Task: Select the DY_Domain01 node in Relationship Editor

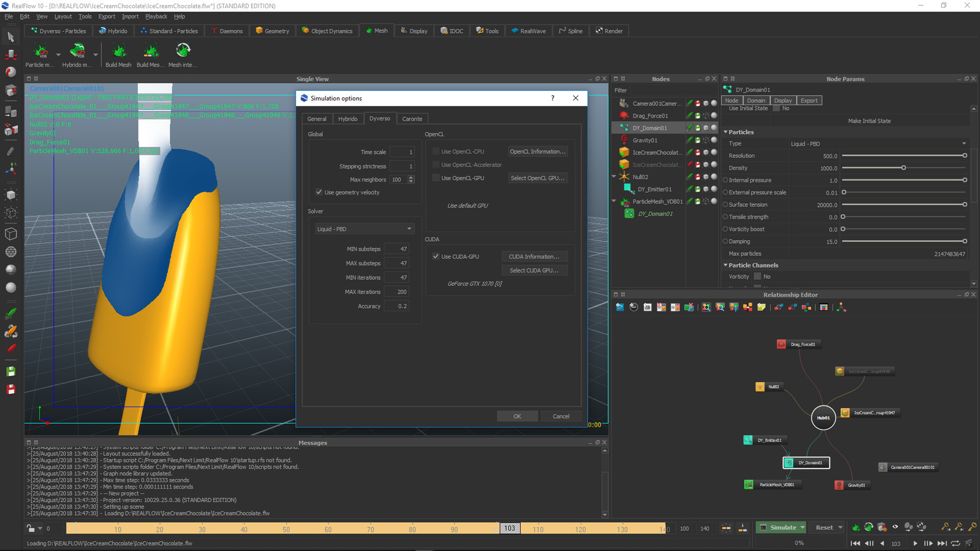Action: (x=807, y=463)
